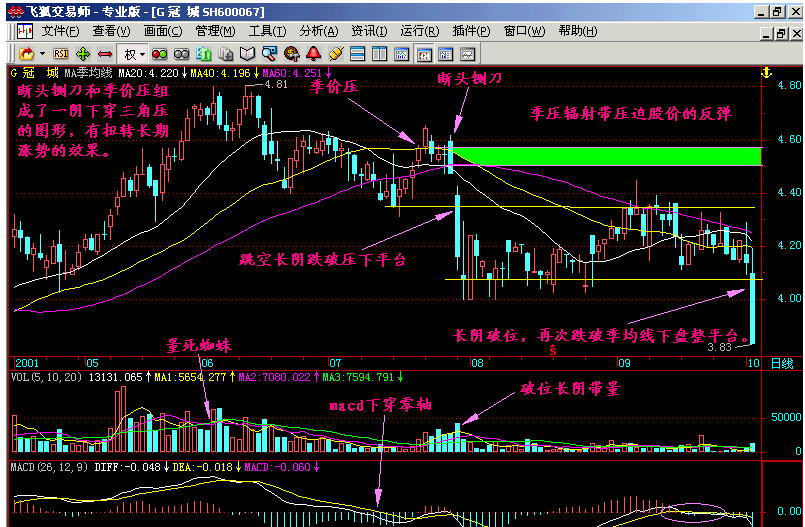Restore the inner document window
Viewport: 805px width, 527px height.
pos(781,34)
